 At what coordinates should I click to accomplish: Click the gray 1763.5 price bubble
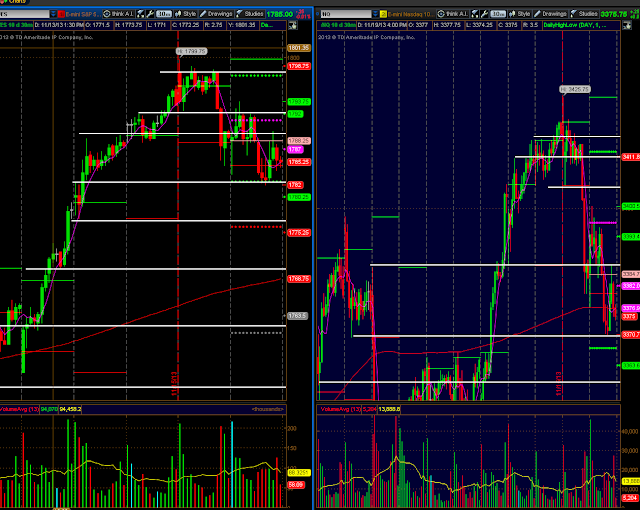[298, 316]
